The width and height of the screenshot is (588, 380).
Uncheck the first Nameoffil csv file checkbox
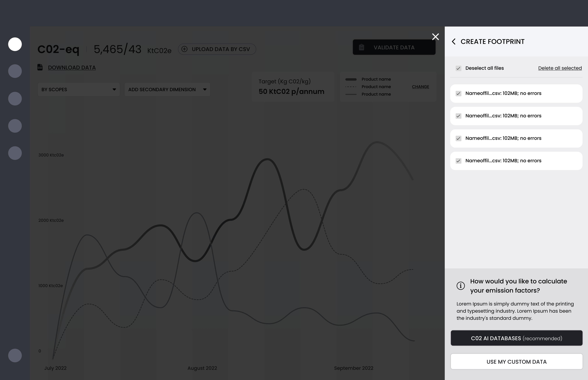tap(458, 94)
